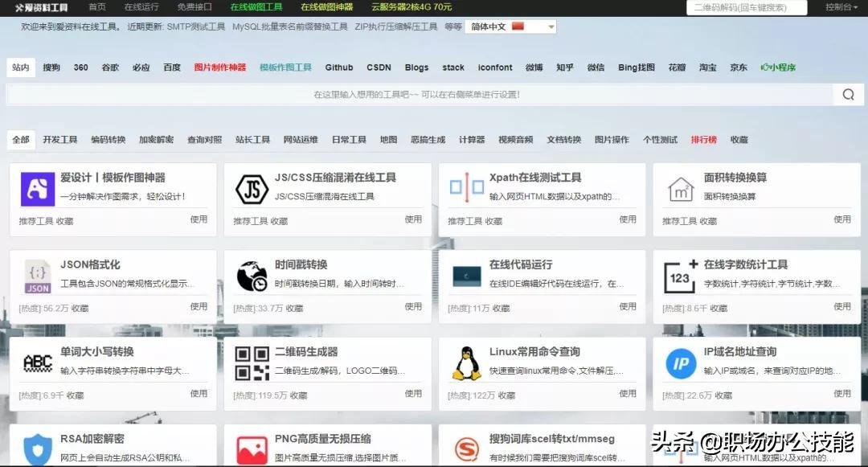The image size is (868, 467).
Task: Open the 云服务器2核4G 70元 promo link
Action: click(x=411, y=6)
